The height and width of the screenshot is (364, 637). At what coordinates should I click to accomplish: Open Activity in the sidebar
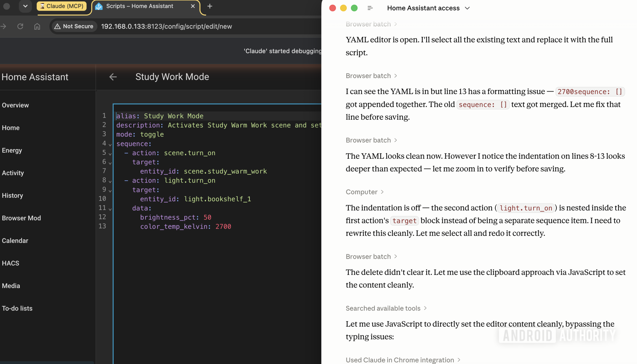pyautogui.click(x=13, y=173)
